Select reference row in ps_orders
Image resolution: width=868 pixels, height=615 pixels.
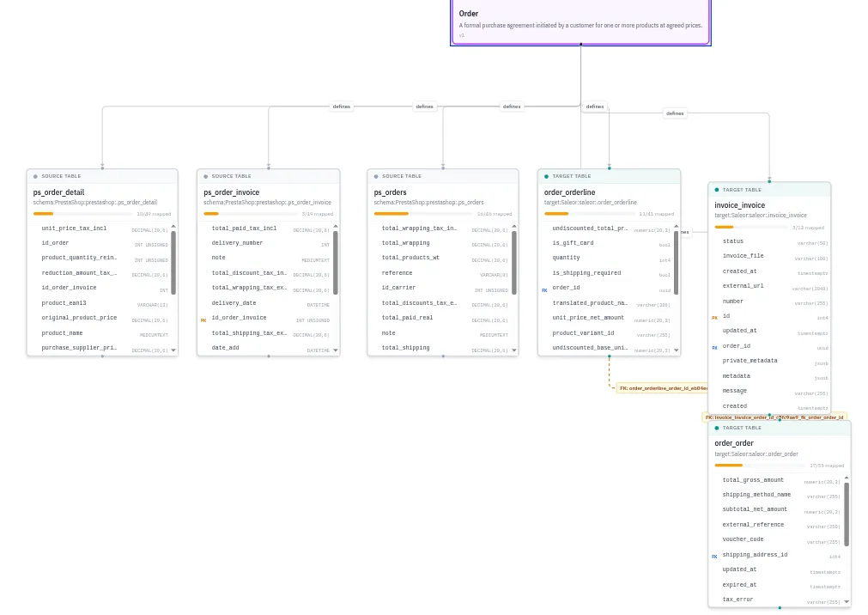(x=440, y=274)
